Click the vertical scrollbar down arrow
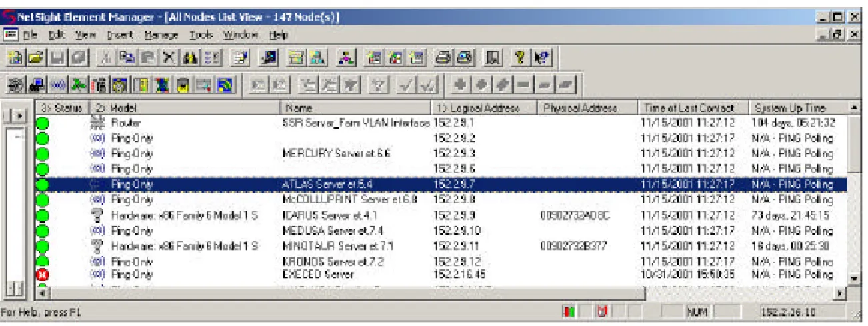Viewport: 868px width, 326px height. (x=854, y=277)
